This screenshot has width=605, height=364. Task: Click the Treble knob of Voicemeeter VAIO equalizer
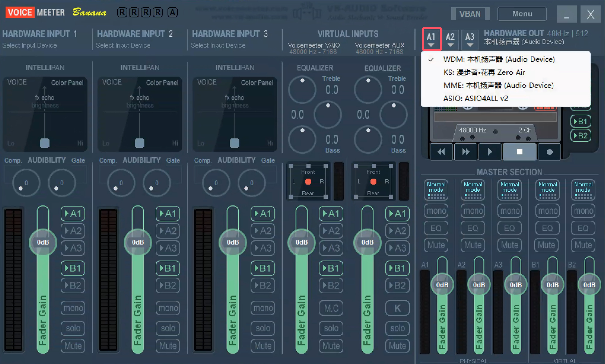(x=302, y=90)
